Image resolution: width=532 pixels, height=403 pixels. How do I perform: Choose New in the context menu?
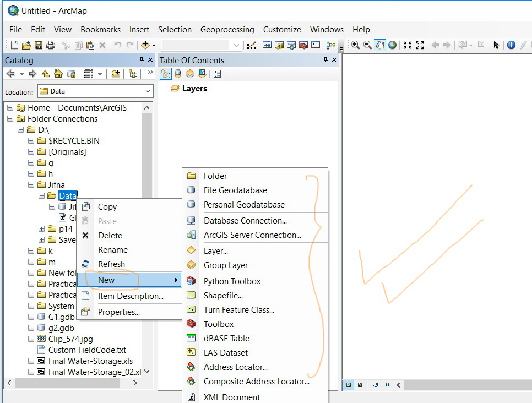(129, 280)
